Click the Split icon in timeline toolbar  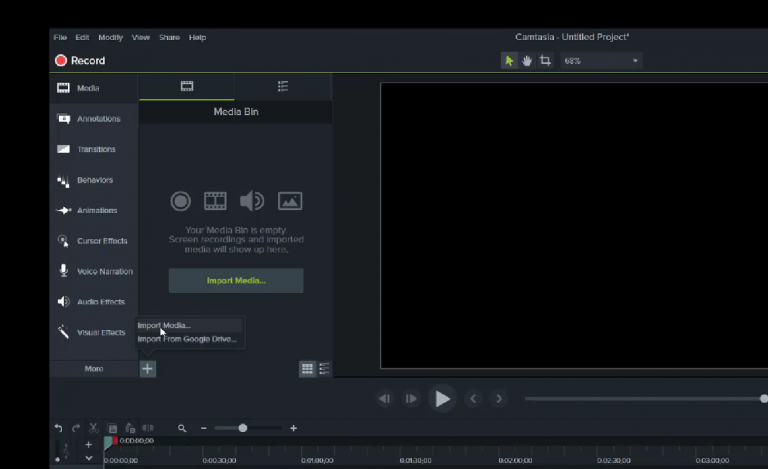point(147,428)
